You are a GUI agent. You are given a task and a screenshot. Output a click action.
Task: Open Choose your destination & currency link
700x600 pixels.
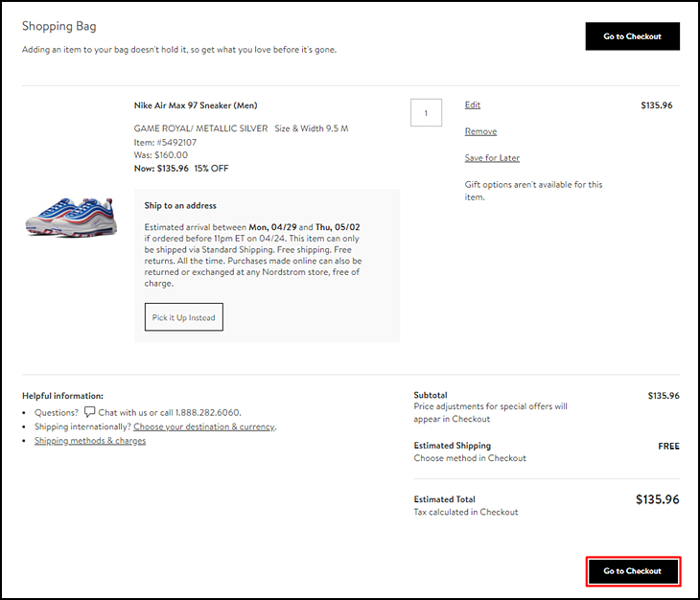204,427
